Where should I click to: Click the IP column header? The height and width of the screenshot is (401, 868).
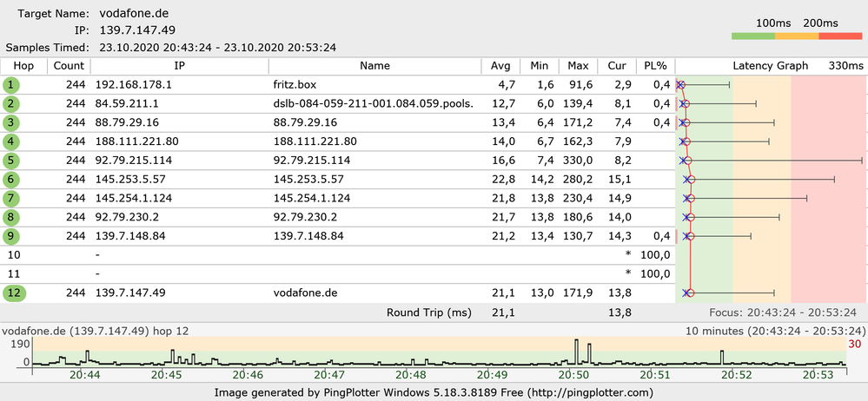click(x=180, y=66)
